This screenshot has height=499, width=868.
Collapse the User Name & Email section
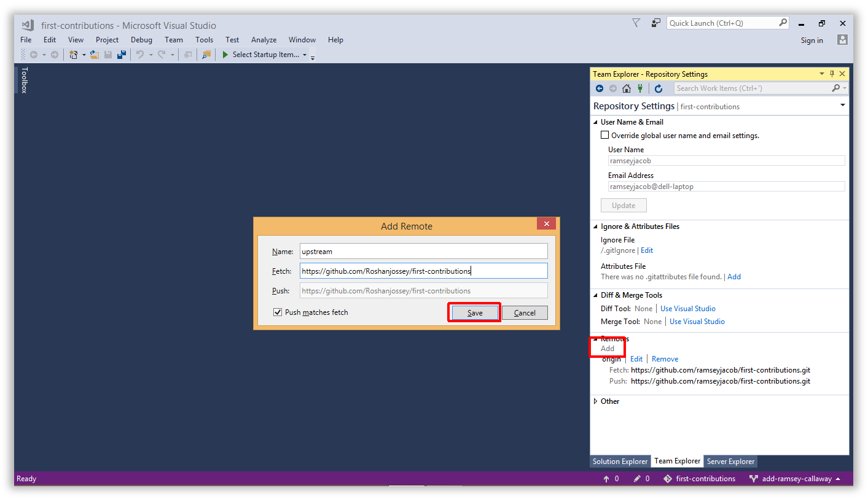click(x=595, y=122)
